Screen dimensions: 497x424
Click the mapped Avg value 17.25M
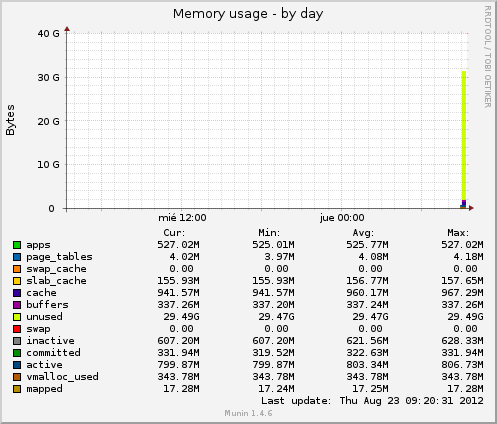[370, 389]
